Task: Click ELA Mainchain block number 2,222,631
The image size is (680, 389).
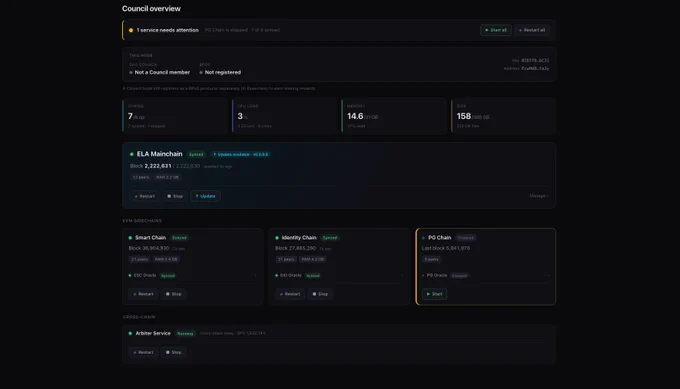Action: (x=158, y=166)
